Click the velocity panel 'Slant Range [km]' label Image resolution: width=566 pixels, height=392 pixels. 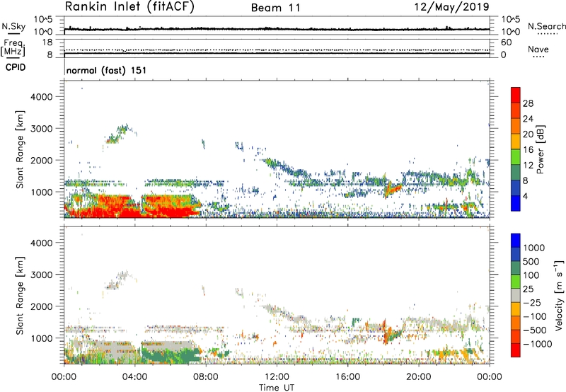[x=20, y=295]
